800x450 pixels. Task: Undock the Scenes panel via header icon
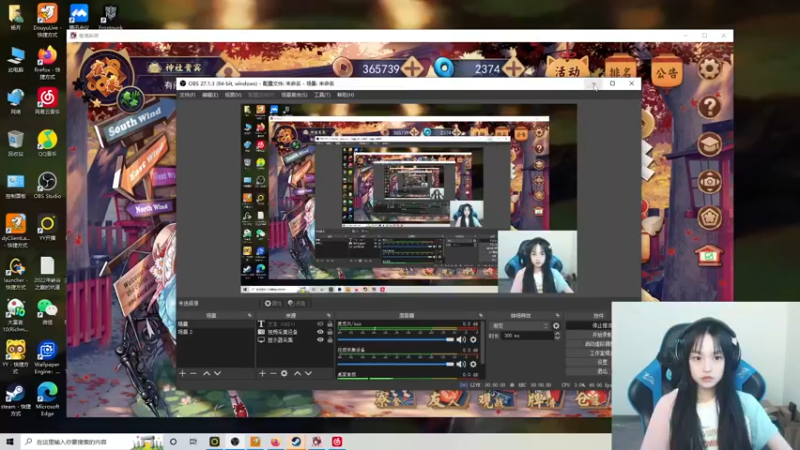[249, 315]
